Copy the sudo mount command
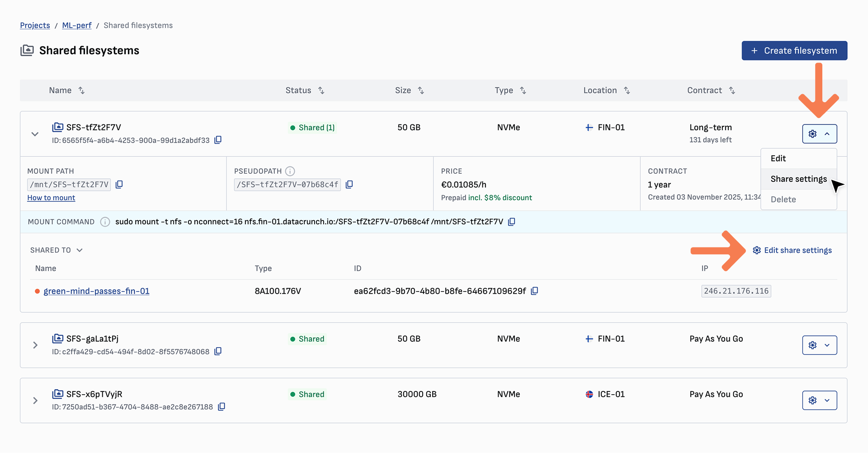The image size is (868, 453). [x=512, y=222]
